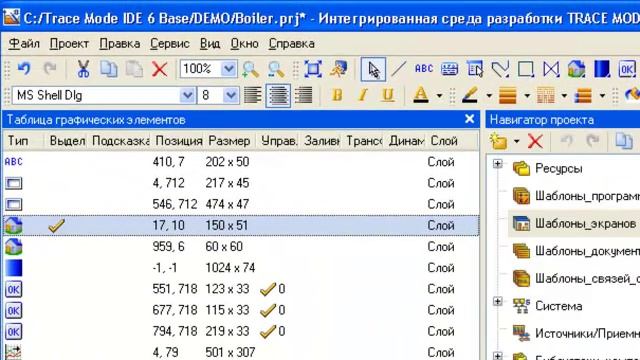Select the OK button element tool in the top toolbar
The image size is (640, 360).
(627, 69)
